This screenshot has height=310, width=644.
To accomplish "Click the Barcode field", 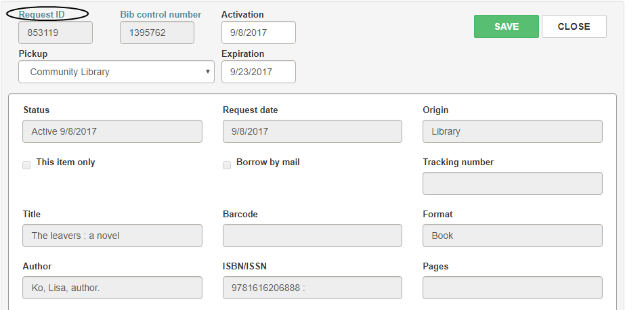I will point(312,236).
